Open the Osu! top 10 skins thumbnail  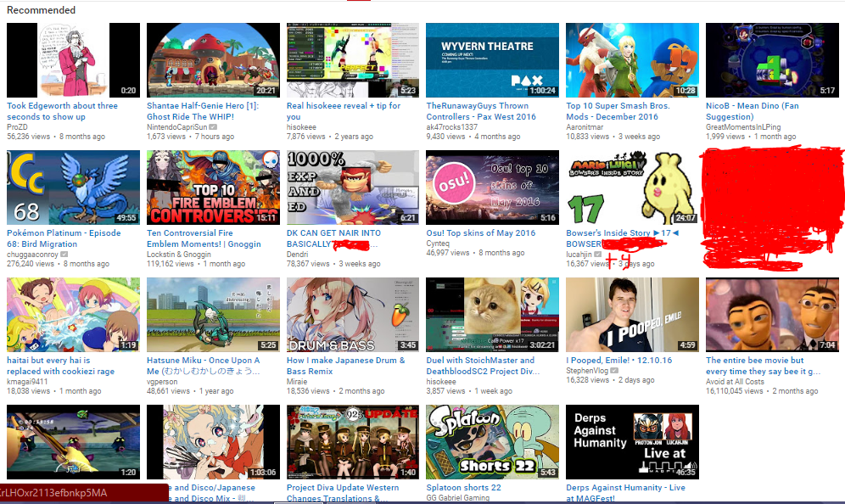[x=493, y=187]
